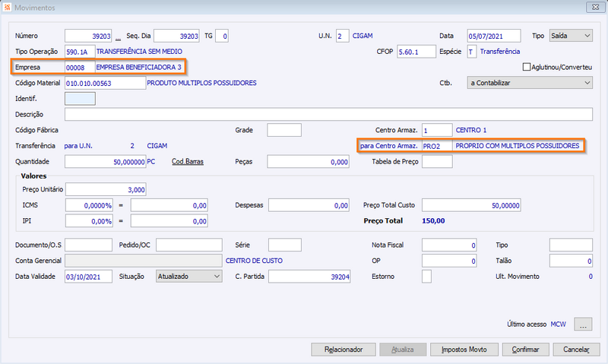Screen dimensions: 608x364
Task: Click the text PROPRIO COM MULTIPLOS POSSUIDORES
Action: [x=518, y=146]
